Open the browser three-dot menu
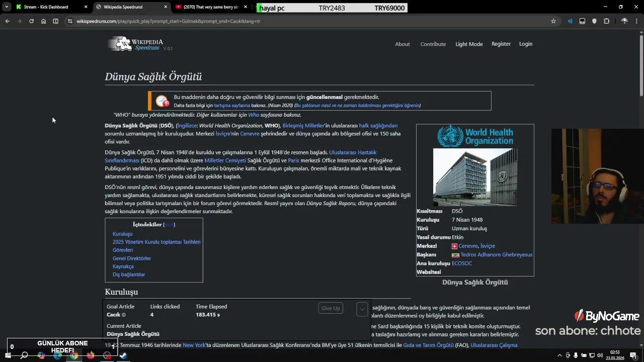 (636, 21)
